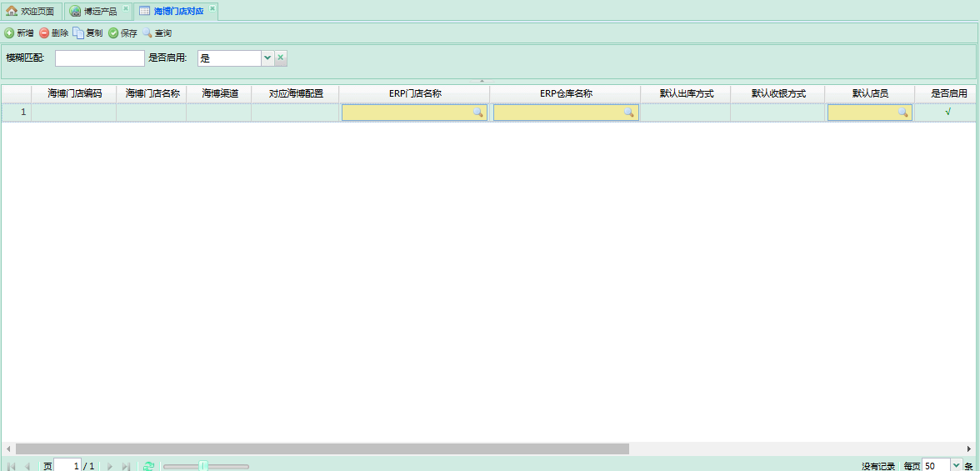
Task: Click magnifier icon in 默认店员 cell
Action: 902,113
